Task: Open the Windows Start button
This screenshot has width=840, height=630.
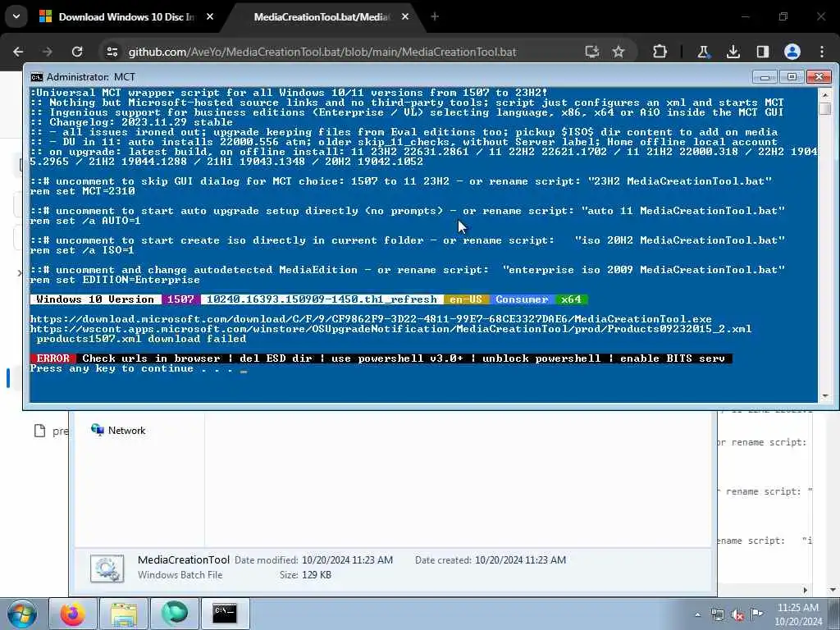Action: pos(22,614)
